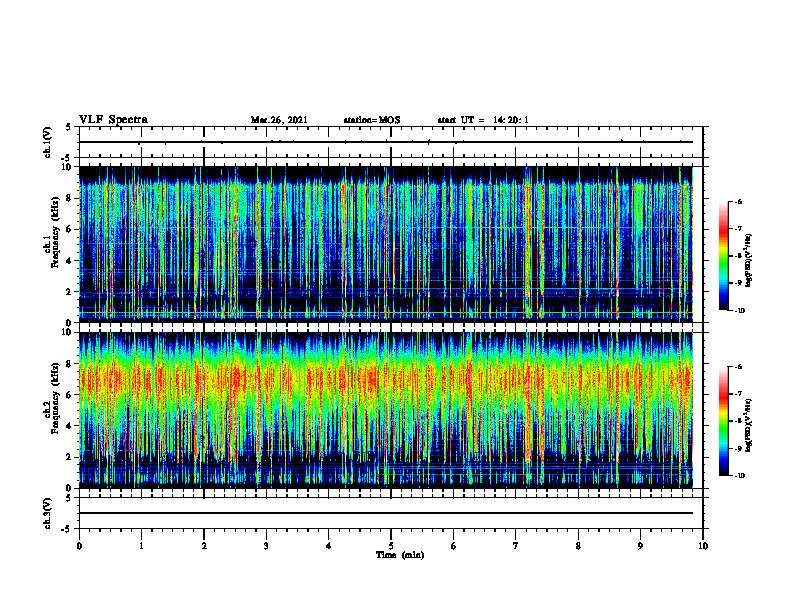Click the "ch.1(V)" voltage axis label
This screenshot has width=792, height=612.
point(47,142)
